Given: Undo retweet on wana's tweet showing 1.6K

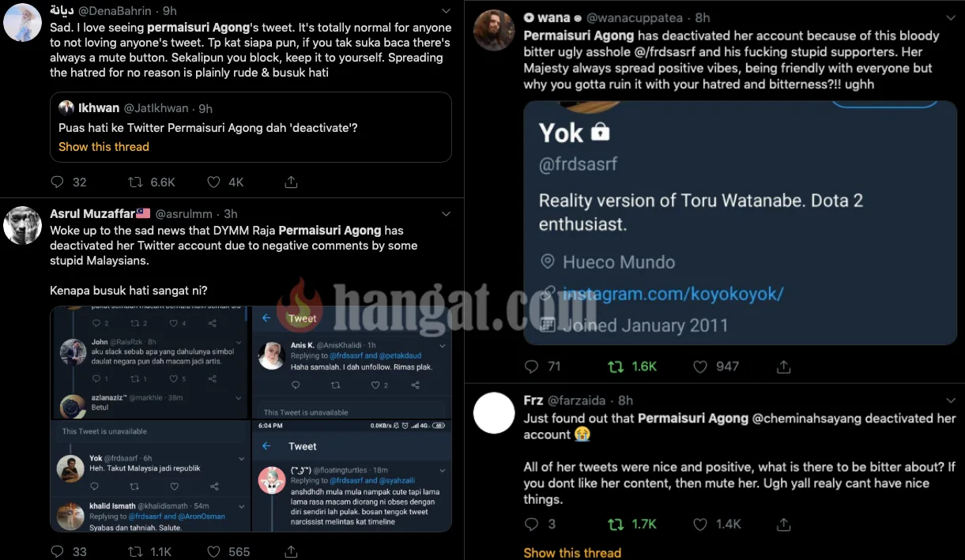Looking at the screenshot, I should pyautogui.click(x=615, y=366).
